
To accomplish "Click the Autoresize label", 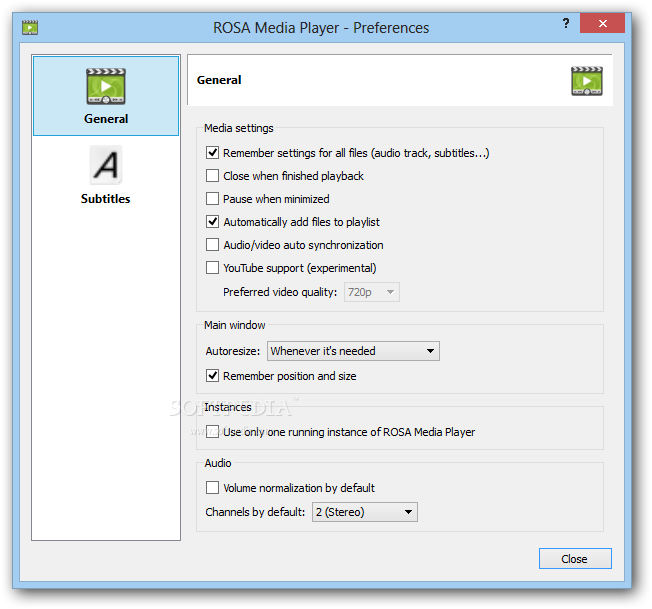I will (x=232, y=351).
